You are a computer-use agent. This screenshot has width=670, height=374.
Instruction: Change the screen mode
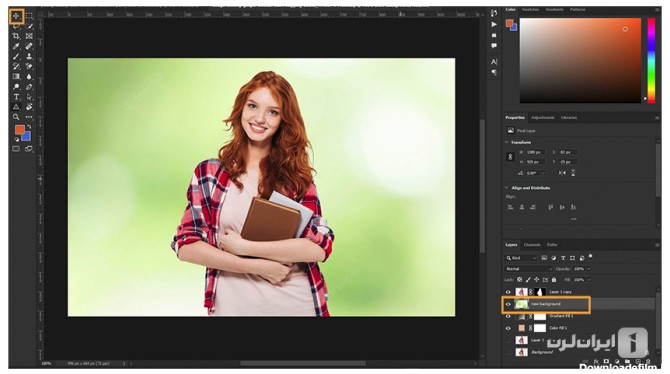click(x=29, y=149)
